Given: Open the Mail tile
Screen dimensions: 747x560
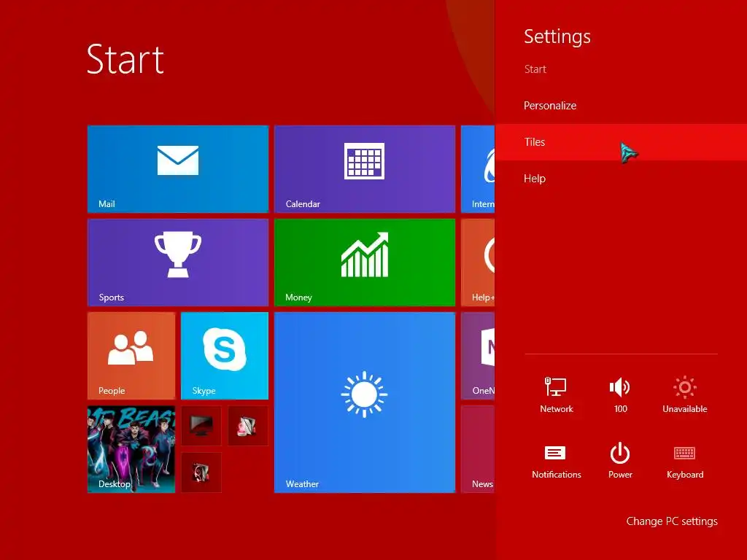Looking at the screenshot, I should click(x=178, y=169).
